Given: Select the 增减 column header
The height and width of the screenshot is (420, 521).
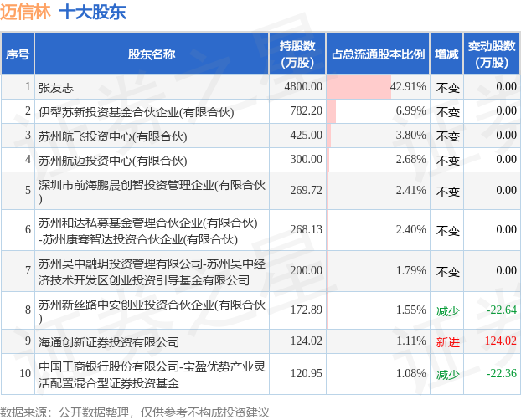Looking at the screenshot, I should (446, 54).
